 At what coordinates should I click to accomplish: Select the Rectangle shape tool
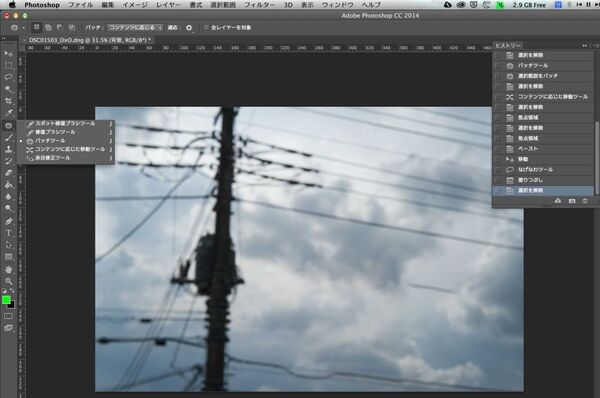tap(8, 256)
